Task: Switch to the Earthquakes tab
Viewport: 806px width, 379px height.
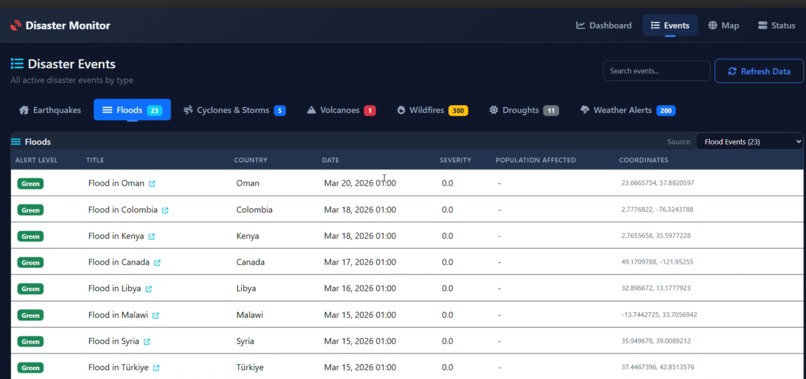Action: pos(50,110)
